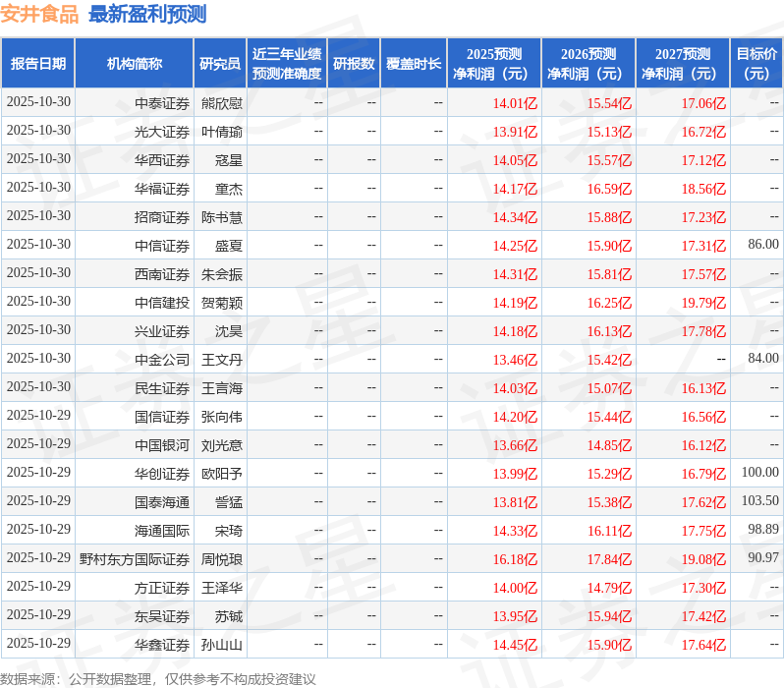This screenshot has width=784, height=688.
Task: Click the 研究员 column header
Action: (x=220, y=64)
